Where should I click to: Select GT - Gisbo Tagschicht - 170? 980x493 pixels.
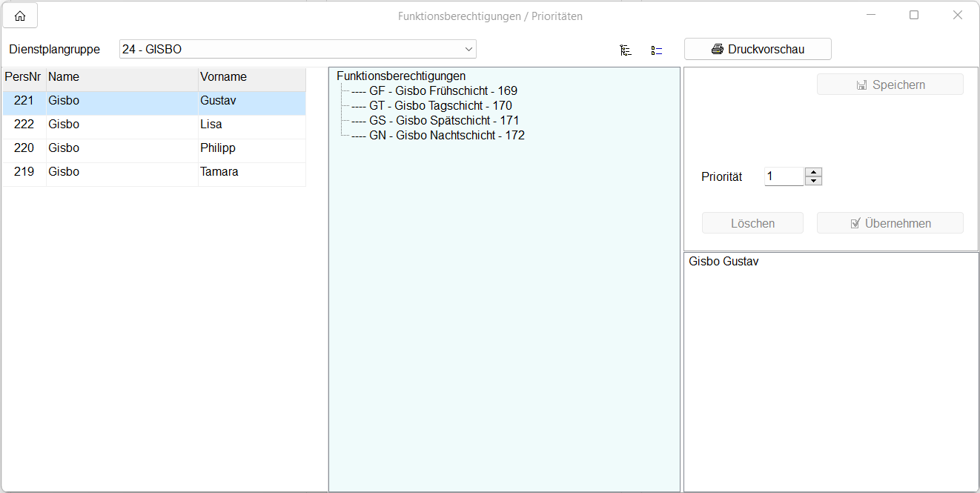click(x=440, y=106)
